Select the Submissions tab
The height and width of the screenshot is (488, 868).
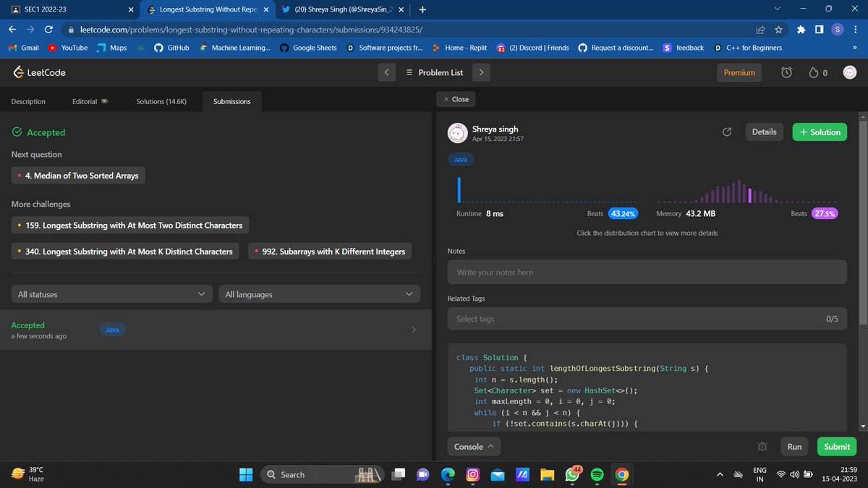(232, 101)
